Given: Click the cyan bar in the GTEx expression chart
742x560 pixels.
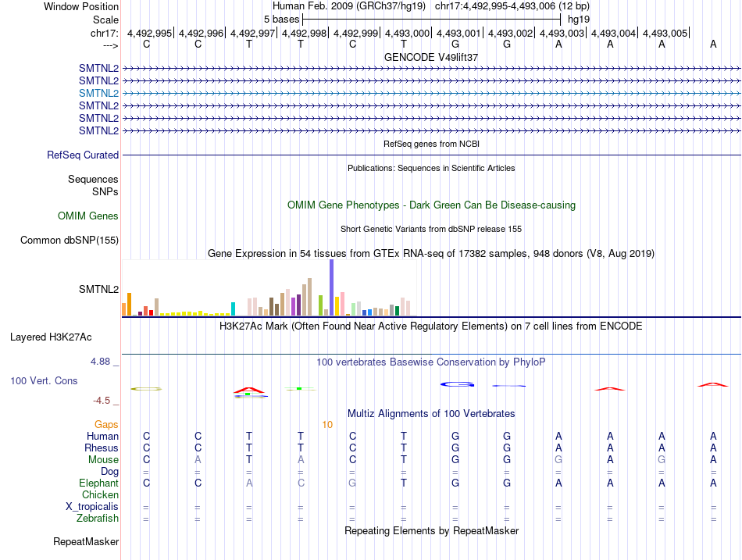Looking at the screenshot, I should pyautogui.click(x=233, y=309).
